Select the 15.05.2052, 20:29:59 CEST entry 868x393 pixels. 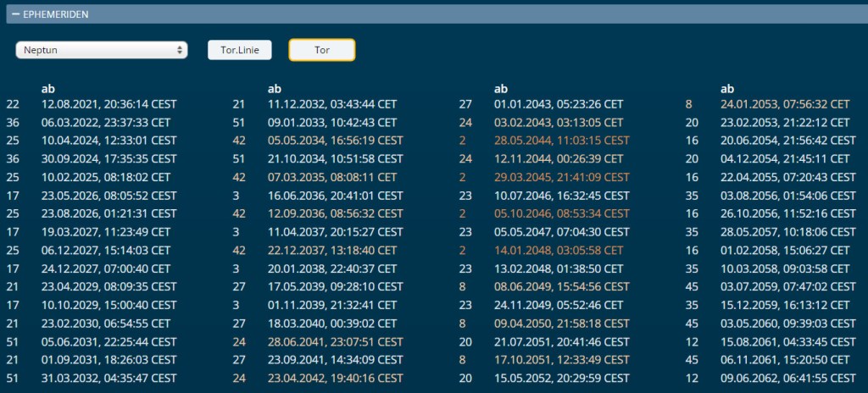point(561,379)
